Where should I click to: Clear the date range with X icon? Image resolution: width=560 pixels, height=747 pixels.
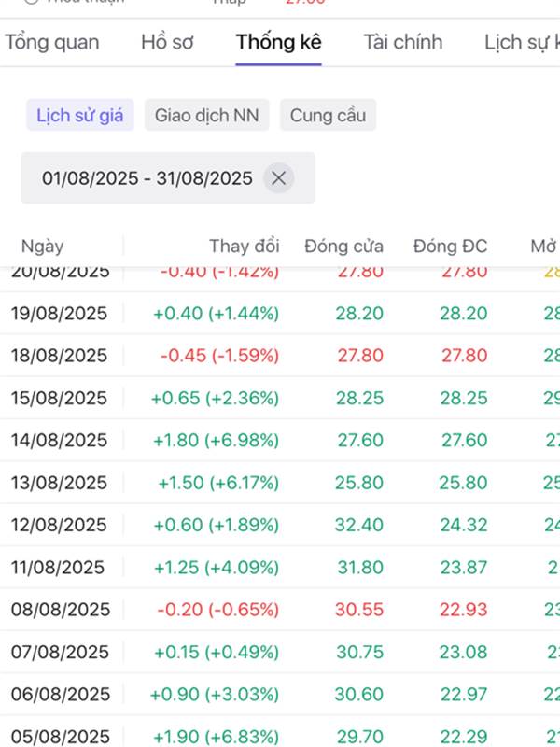coord(277,177)
